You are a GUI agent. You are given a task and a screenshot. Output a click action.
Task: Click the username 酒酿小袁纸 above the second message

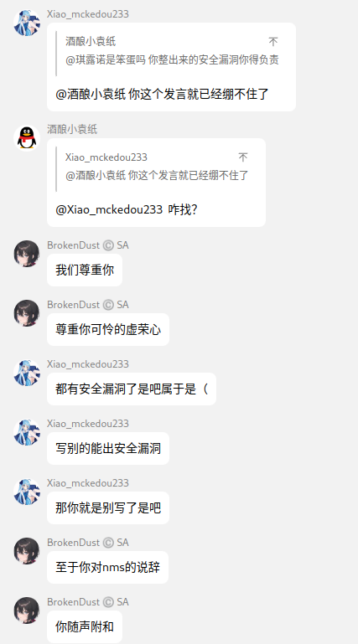click(72, 129)
